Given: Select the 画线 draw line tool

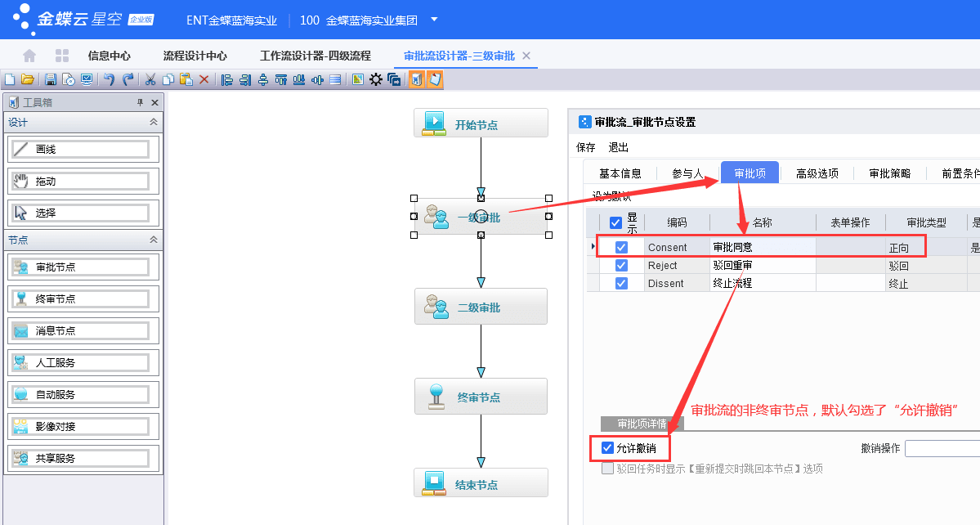Looking at the screenshot, I should [x=79, y=150].
